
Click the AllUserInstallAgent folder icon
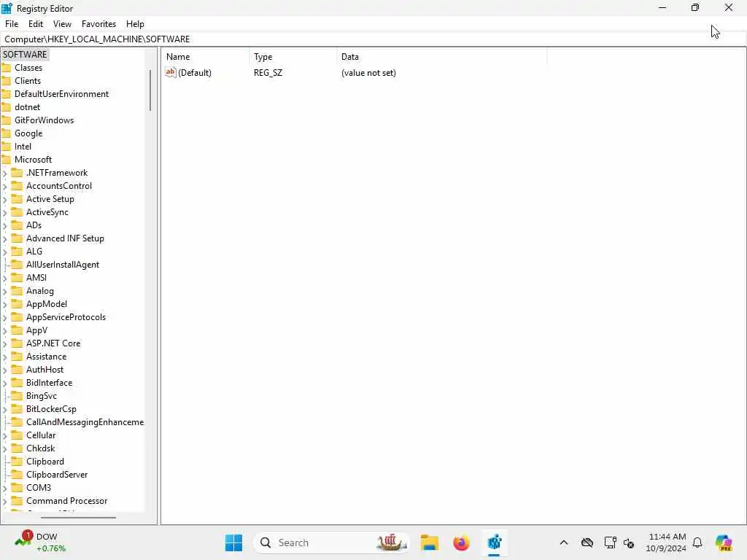pos(17,264)
